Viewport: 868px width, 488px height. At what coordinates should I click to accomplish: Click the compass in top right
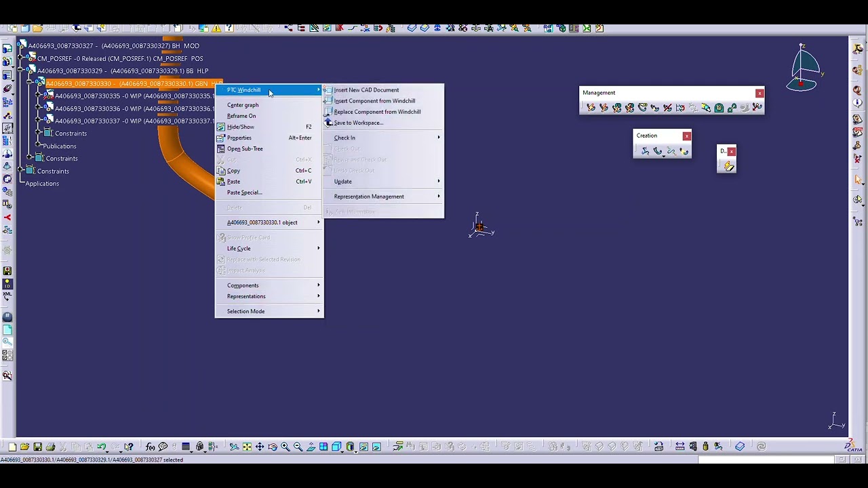[805, 68]
